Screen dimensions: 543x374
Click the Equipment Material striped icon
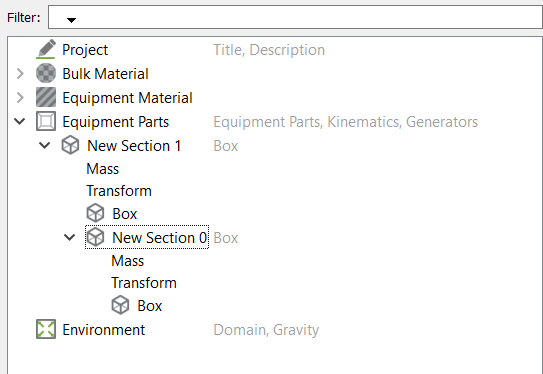pos(46,97)
